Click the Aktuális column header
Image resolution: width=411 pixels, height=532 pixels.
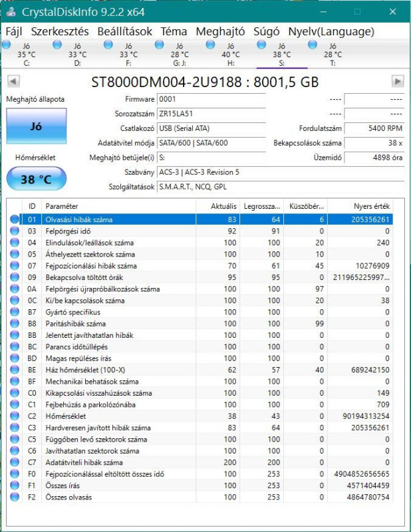pos(218,206)
